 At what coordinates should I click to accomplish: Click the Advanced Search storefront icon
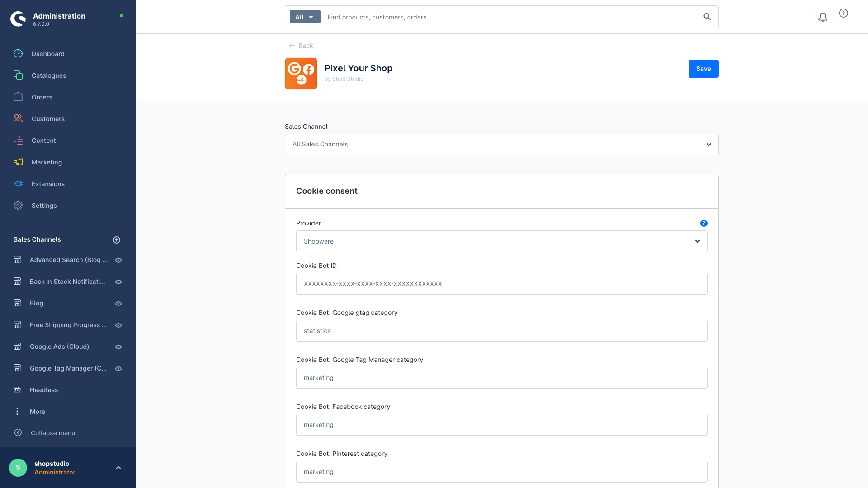coord(17,260)
